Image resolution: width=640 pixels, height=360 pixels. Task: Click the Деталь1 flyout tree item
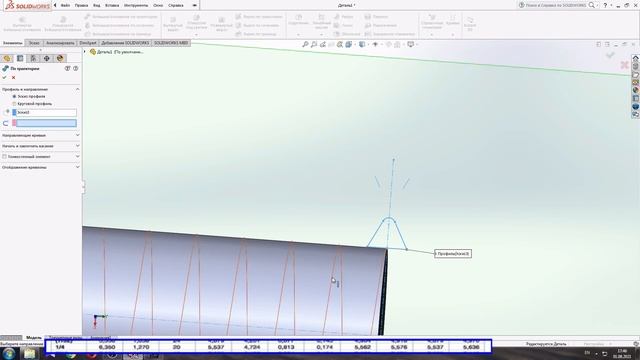click(x=117, y=52)
